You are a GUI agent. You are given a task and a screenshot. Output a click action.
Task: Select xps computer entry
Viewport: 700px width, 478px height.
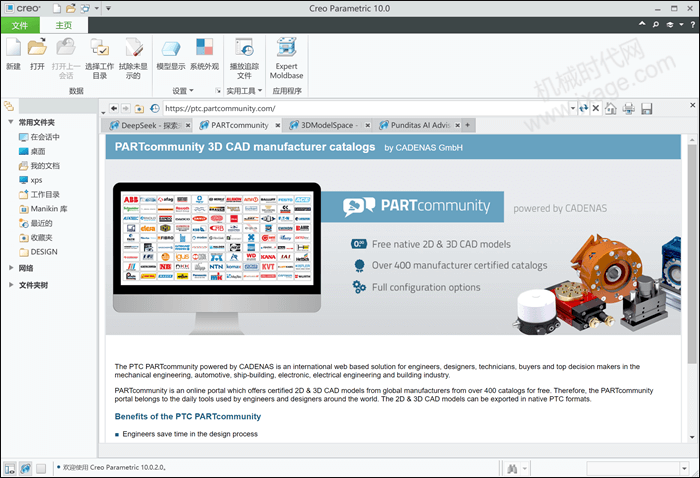[31, 180]
